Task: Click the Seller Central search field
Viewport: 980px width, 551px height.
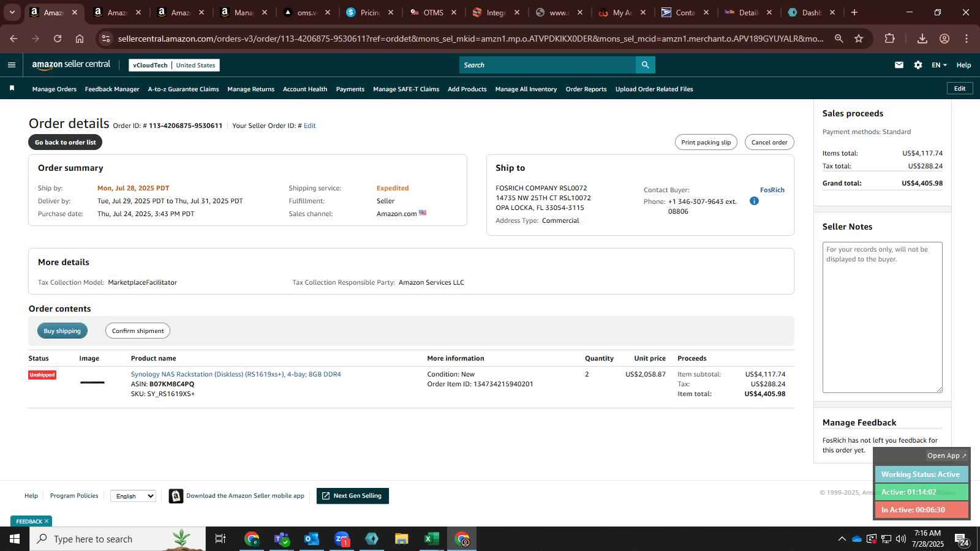Action: click(548, 65)
